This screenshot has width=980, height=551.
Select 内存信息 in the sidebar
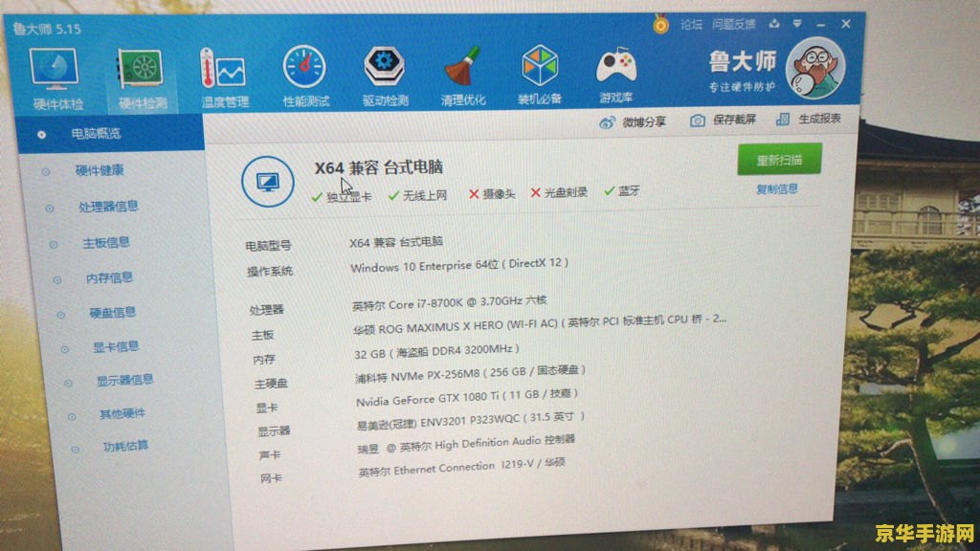109,277
